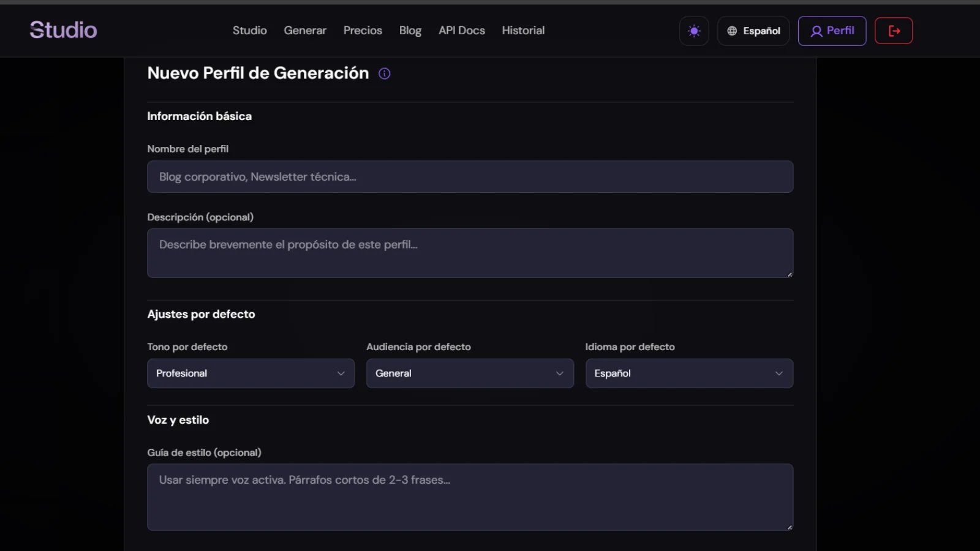Grab the Descripción textarea resize handle

pyautogui.click(x=790, y=274)
